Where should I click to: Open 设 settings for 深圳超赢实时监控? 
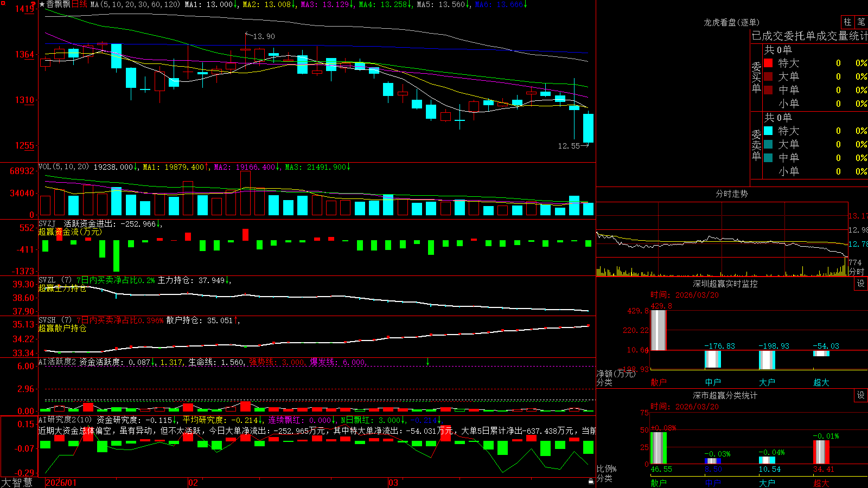click(861, 284)
